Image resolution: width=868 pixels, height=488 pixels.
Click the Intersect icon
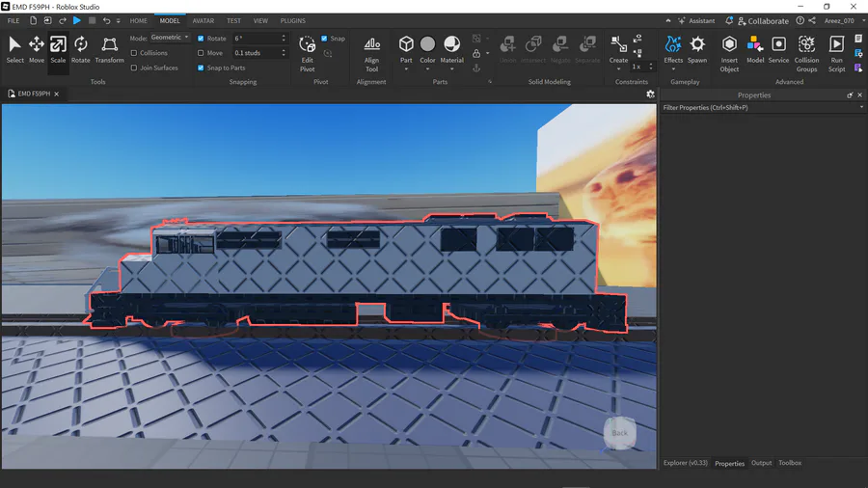pos(533,50)
